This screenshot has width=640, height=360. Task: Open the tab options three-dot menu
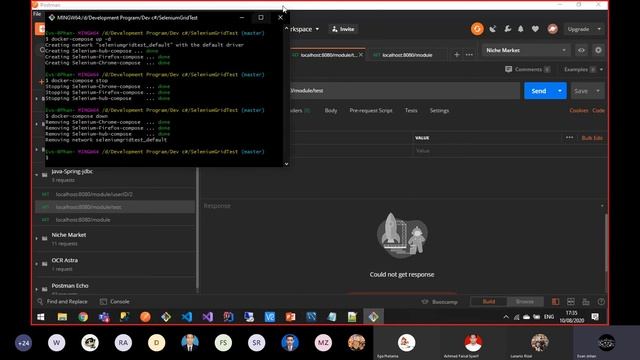coord(469,55)
